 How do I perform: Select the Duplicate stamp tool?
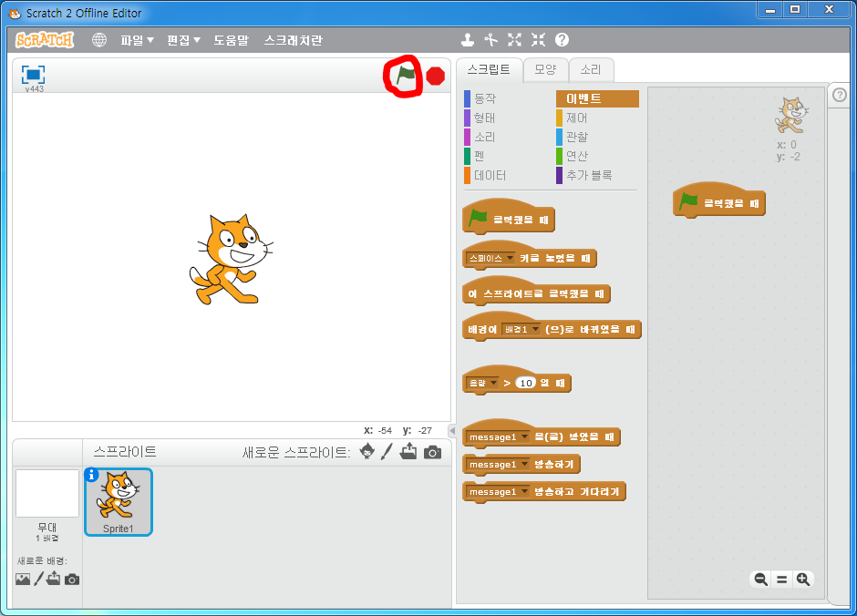point(468,40)
